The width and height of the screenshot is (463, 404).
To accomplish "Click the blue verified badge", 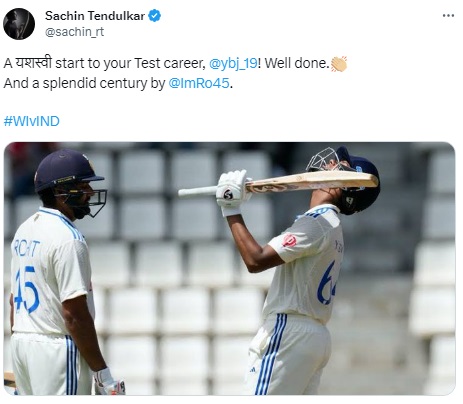I will pos(154,16).
